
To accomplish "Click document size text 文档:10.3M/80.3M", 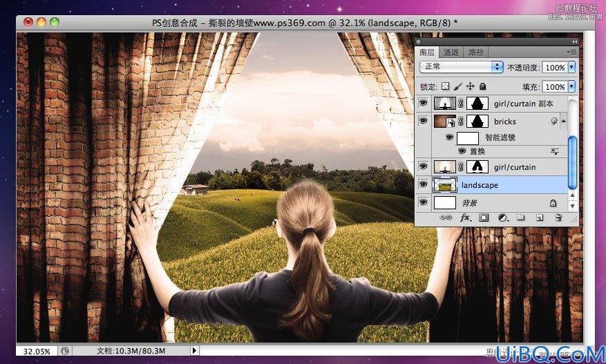I will pyautogui.click(x=131, y=351).
